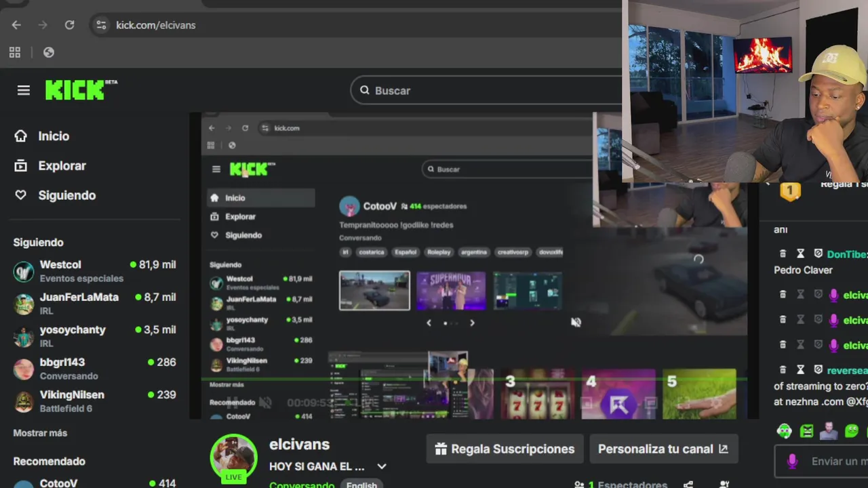Click the globe bookmark icon
The image size is (868, 488).
pos(49,52)
